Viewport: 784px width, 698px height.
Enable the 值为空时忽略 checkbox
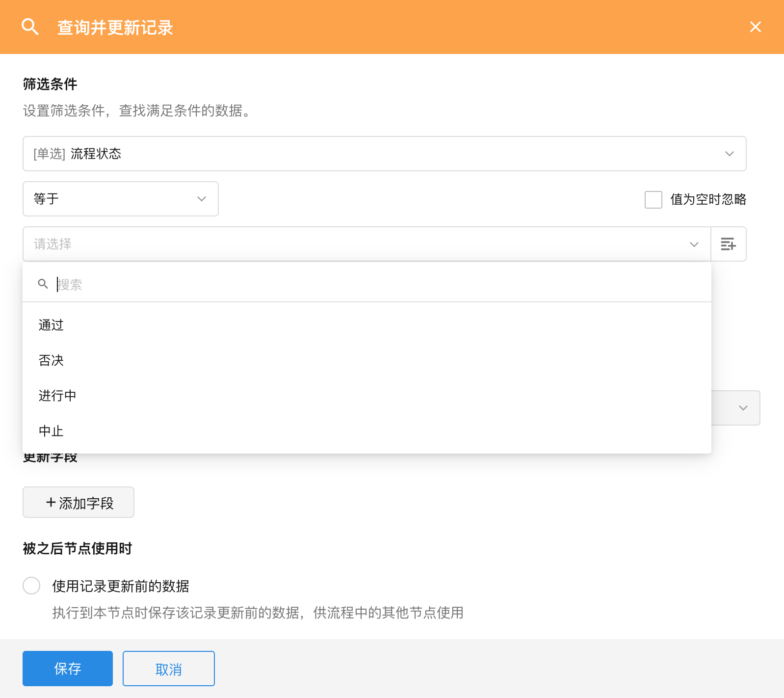tap(653, 200)
